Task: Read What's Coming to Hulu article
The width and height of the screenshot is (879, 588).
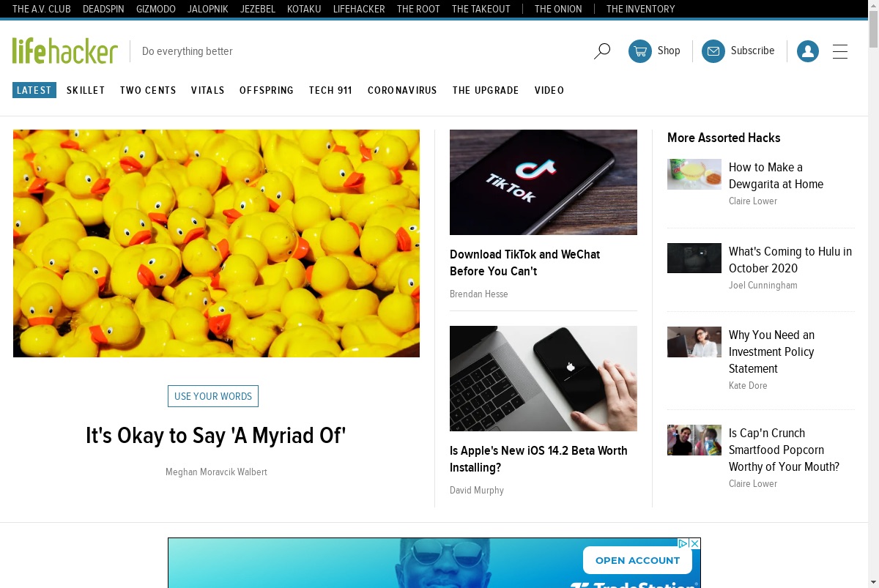Action: coord(790,260)
